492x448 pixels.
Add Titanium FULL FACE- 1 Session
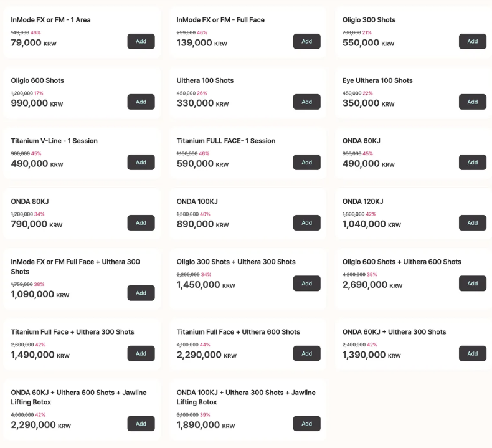(x=306, y=162)
